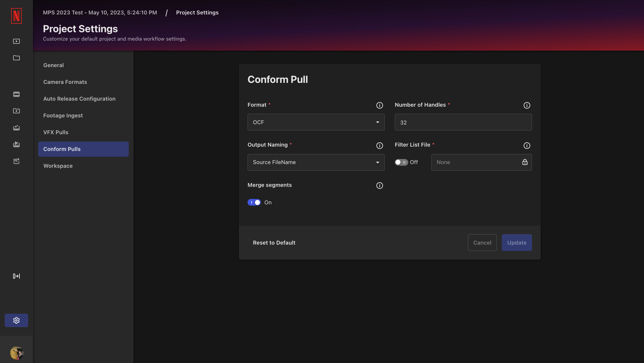The height and width of the screenshot is (363, 644).
Task: Focus the Number of Handles input
Action: click(463, 122)
